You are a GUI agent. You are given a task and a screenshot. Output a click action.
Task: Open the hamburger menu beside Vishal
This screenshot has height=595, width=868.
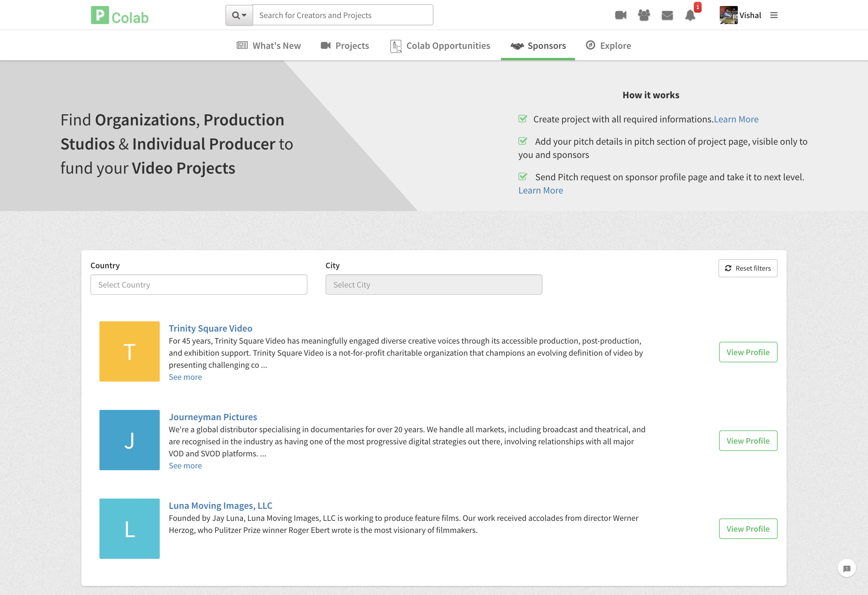click(773, 15)
